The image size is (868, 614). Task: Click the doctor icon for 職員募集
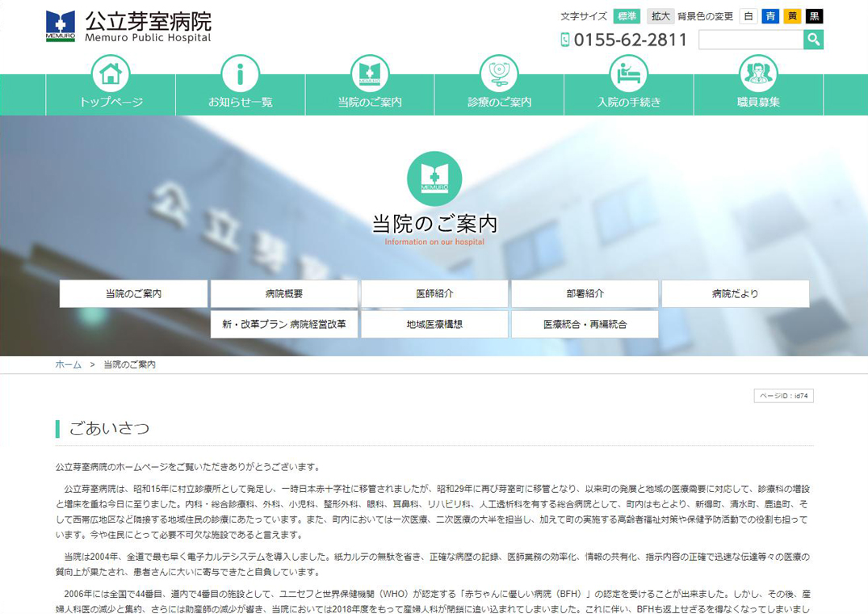pyautogui.click(x=758, y=74)
